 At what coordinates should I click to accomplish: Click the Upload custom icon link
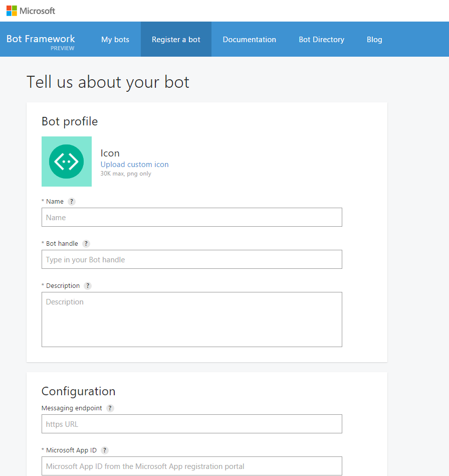tap(134, 164)
